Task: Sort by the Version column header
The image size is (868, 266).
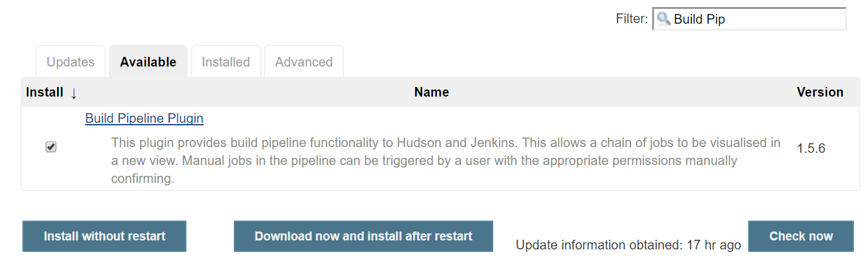Action: point(820,92)
